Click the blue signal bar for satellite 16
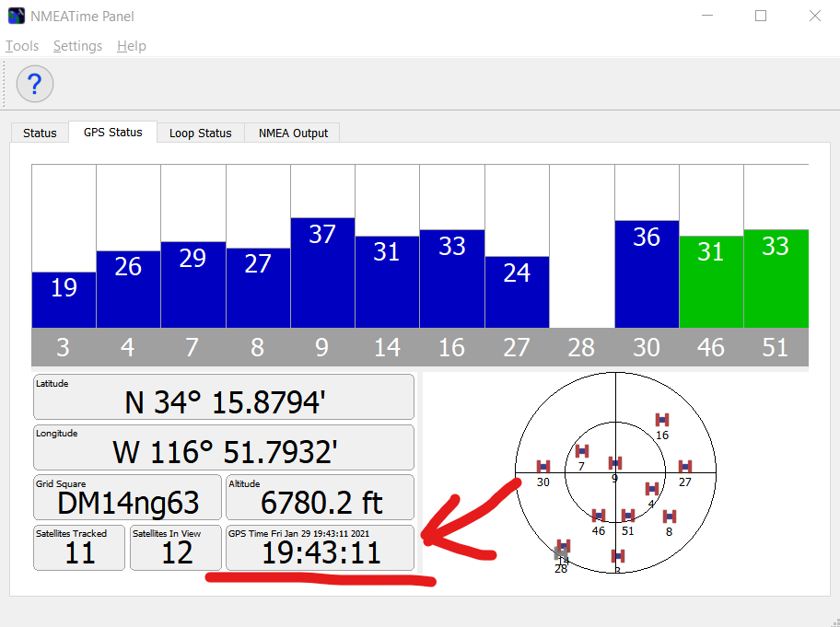This screenshot has height=627, width=840. point(452,279)
